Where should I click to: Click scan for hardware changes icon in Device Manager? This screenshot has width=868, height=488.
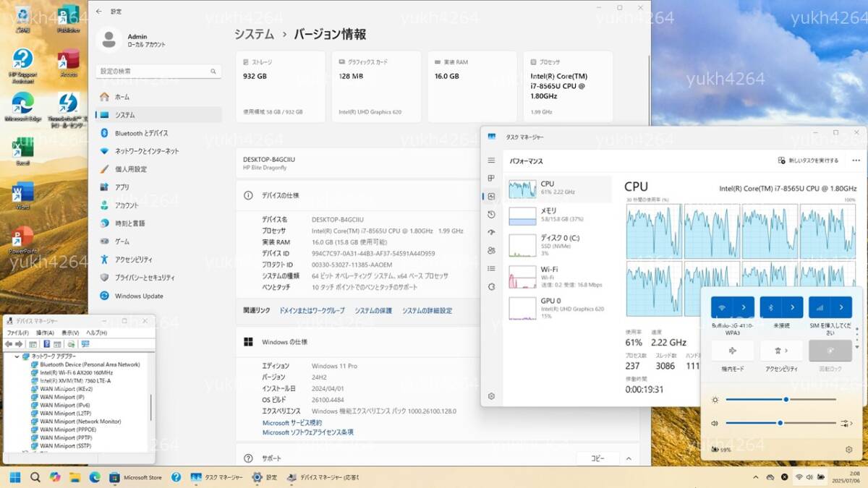click(x=85, y=344)
